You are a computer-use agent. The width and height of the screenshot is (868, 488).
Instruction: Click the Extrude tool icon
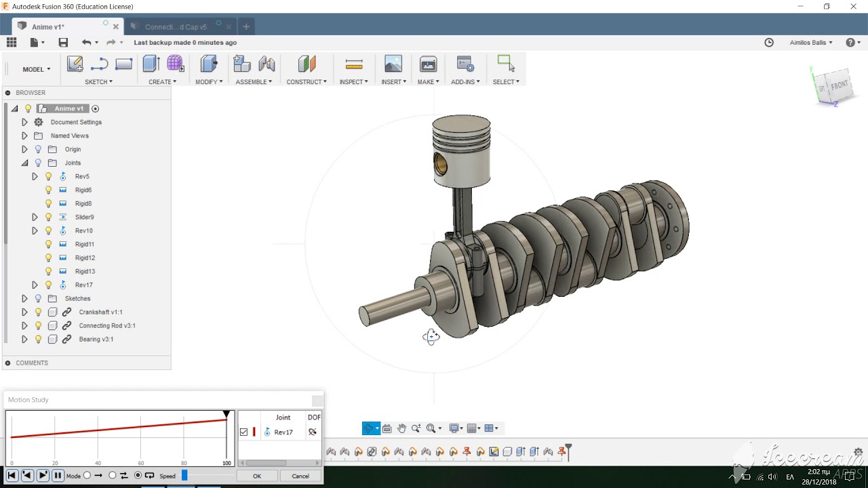point(151,64)
